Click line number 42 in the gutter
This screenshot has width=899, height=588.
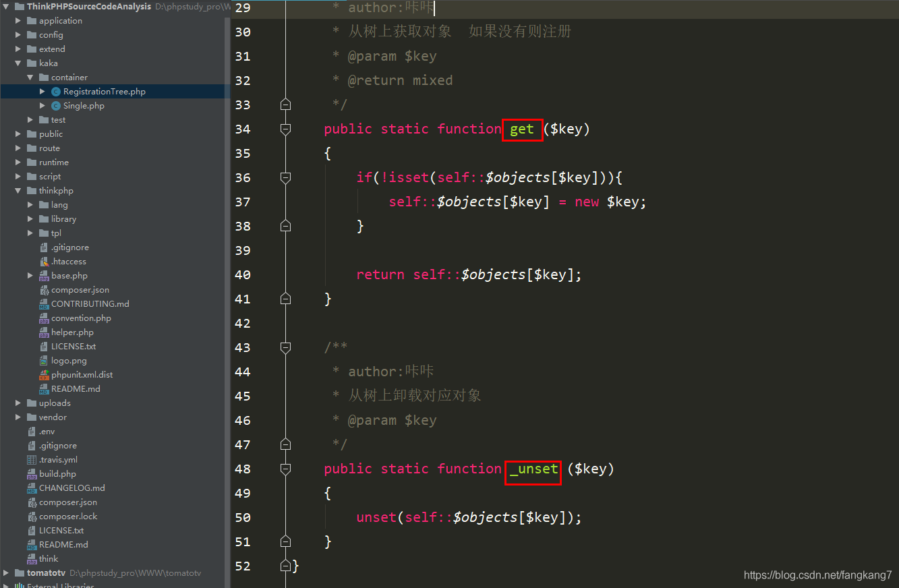point(242,323)
